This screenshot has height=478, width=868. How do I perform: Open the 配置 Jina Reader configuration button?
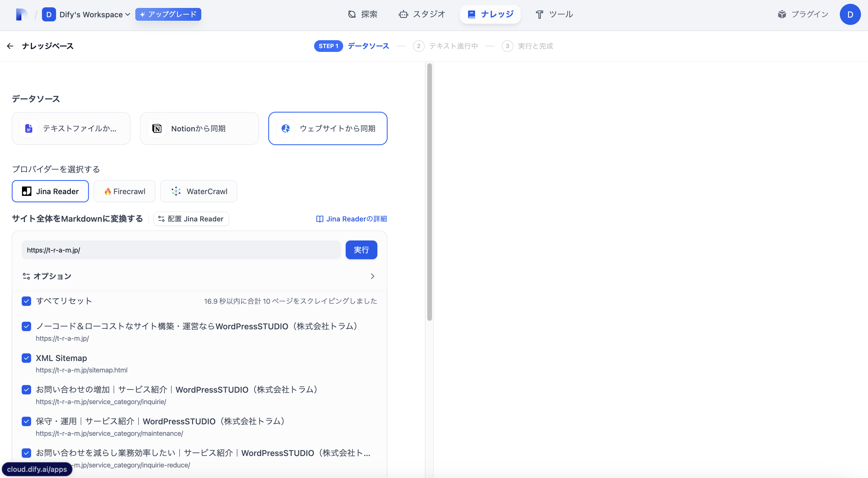(191, 219)
